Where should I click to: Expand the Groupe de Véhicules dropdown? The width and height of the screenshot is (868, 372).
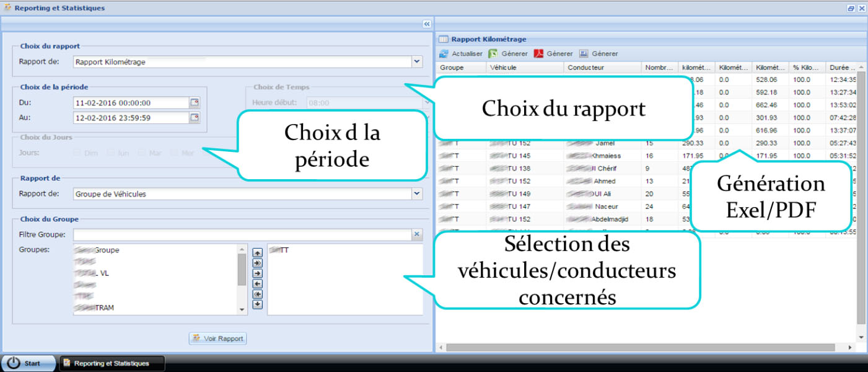(x=417, y=194)
